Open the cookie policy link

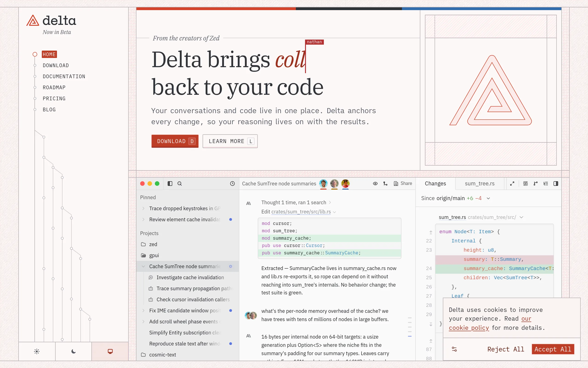[469, 328]
